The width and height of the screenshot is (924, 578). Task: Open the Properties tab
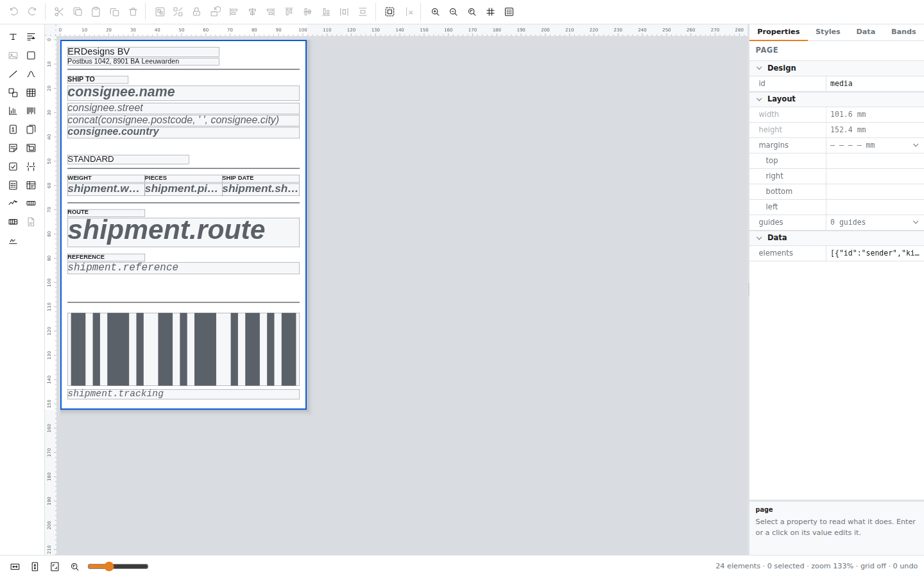778,31
